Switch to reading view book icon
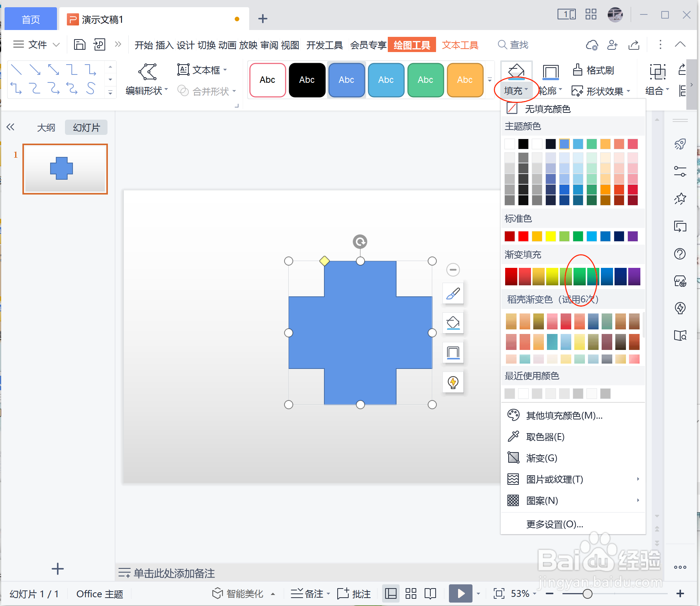The image size is (700, 606). (x=430, y=593)
